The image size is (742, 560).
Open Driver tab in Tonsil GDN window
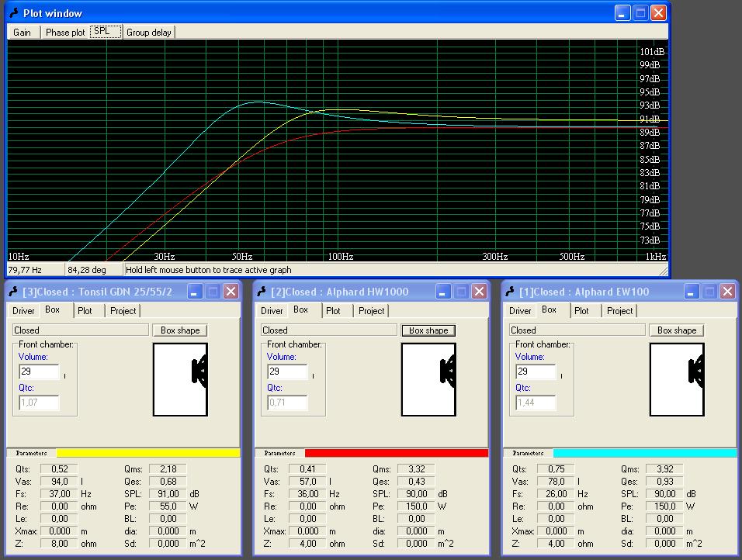pos(23,311)
